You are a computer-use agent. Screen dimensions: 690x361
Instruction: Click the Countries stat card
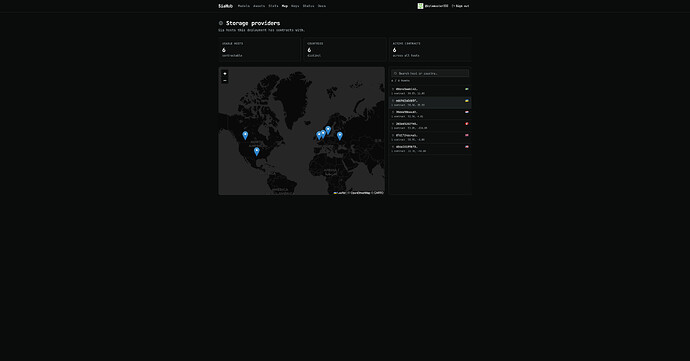click(x=345, y=49)
